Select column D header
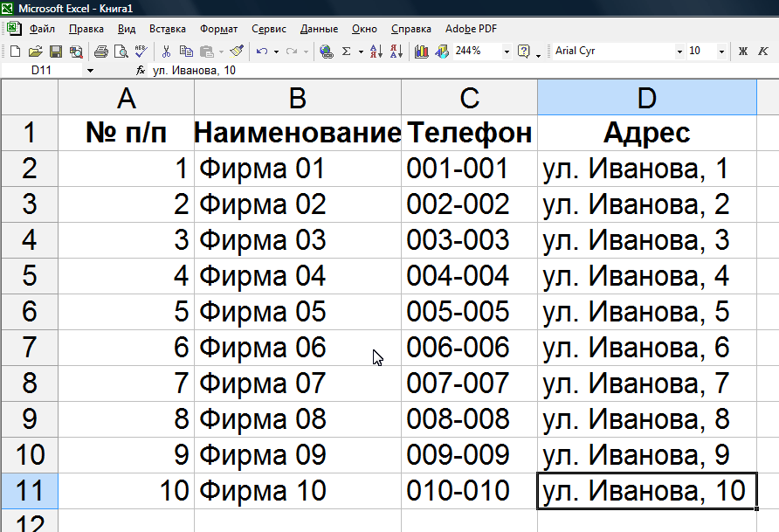779x532 pixels. (647, 97)
